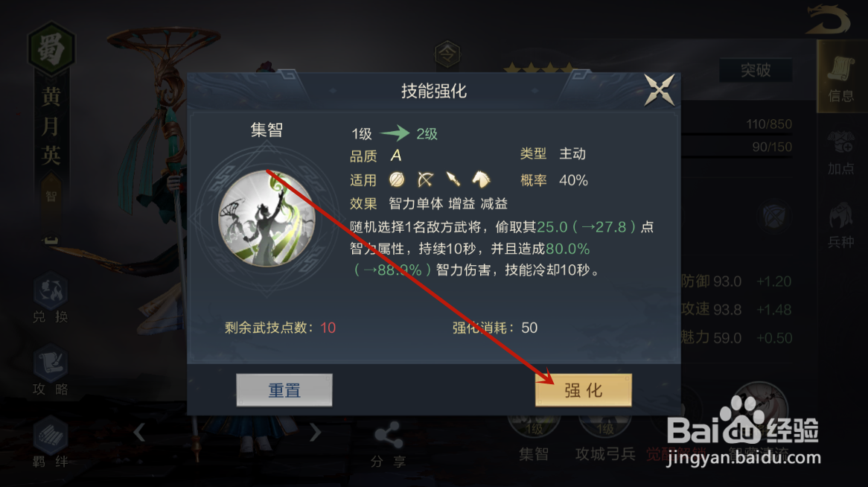Click the 突破 breakthrough button

(x=755, y=70)
